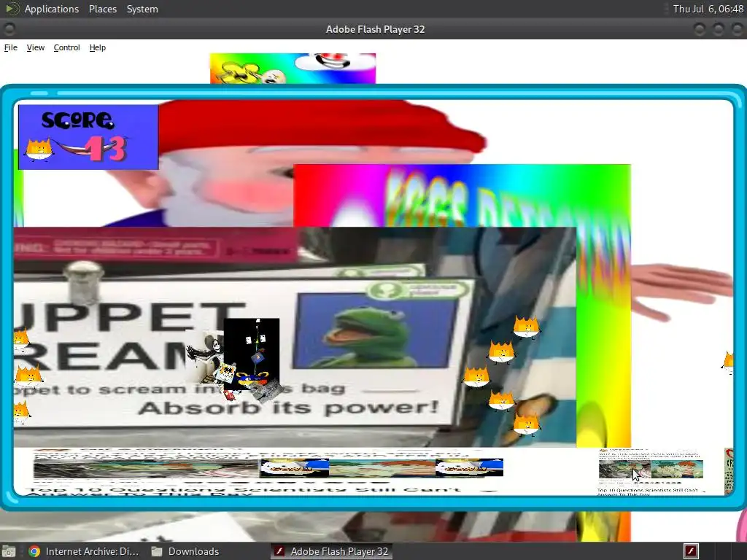Open the Flash Player window menu button
The width and height of the screenshot is (747, 560).
click(x=9, y=29)
